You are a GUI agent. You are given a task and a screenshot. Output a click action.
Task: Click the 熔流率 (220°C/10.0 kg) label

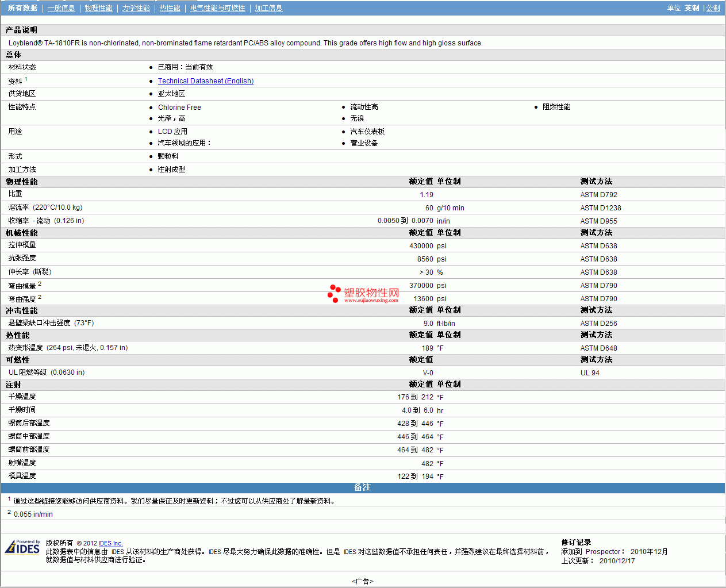pyautogui.click(x=45, y=207)
